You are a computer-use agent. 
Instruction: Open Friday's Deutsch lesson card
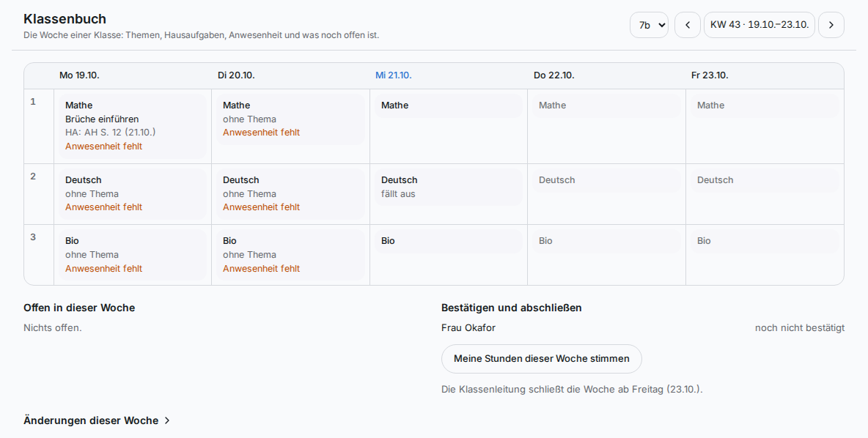[x=765, y=180]
